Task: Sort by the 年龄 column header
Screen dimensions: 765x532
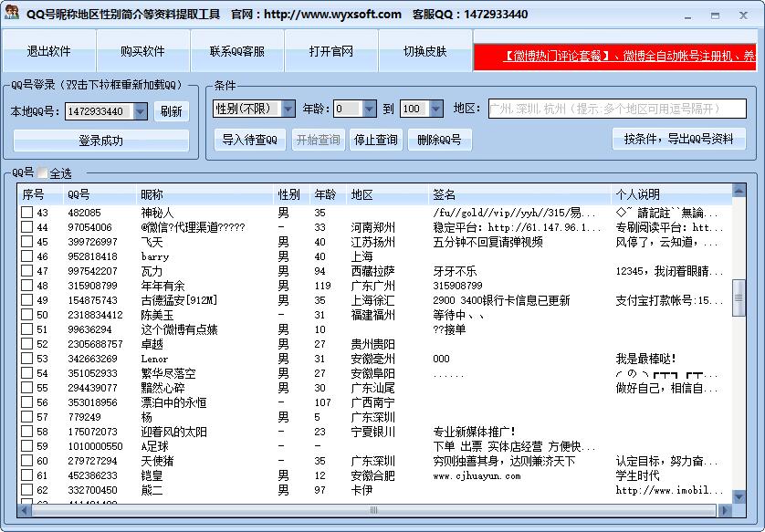Action: click(328, 194)
